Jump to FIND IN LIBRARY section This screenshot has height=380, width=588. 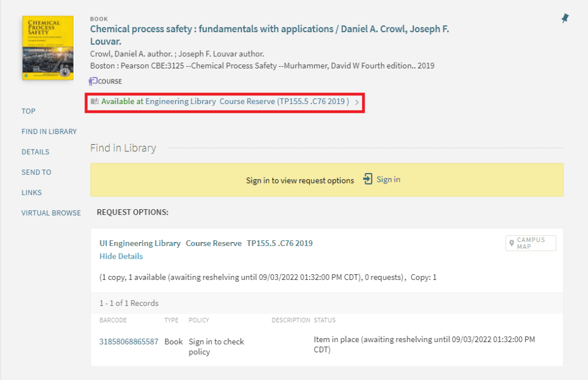click(49, 131)
